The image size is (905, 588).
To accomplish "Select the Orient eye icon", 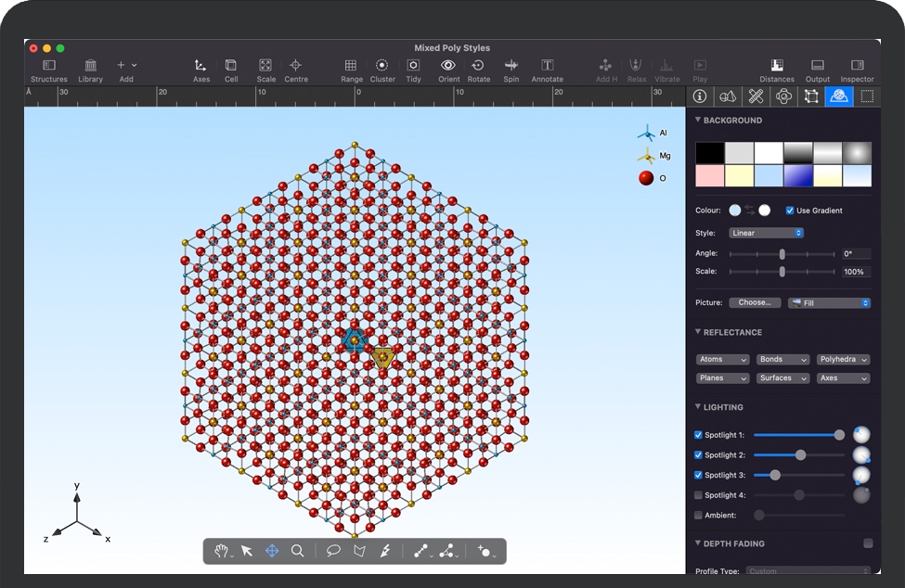I will tap(448, 66).
